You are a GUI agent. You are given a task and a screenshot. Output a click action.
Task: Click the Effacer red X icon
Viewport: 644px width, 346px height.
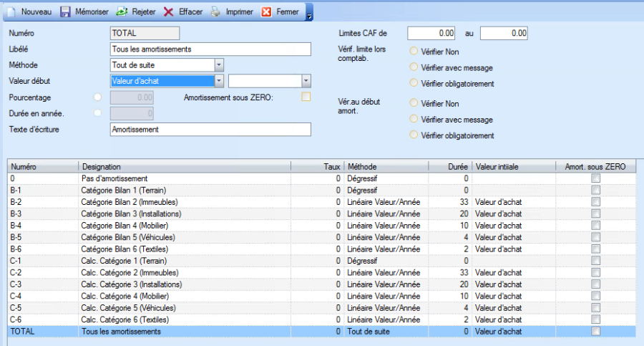point(169,12)
